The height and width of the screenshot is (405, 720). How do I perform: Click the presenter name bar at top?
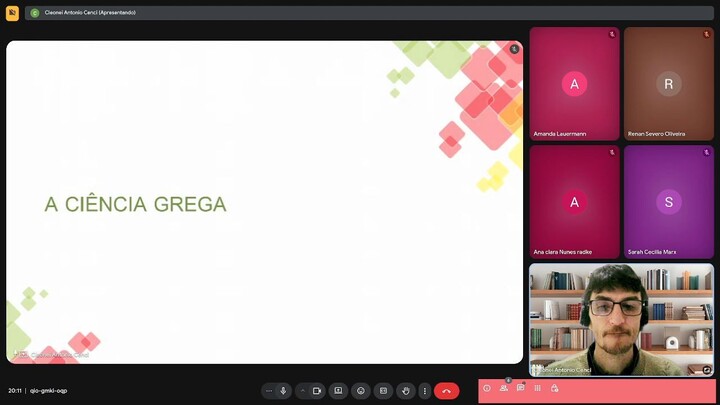(90, 13)
